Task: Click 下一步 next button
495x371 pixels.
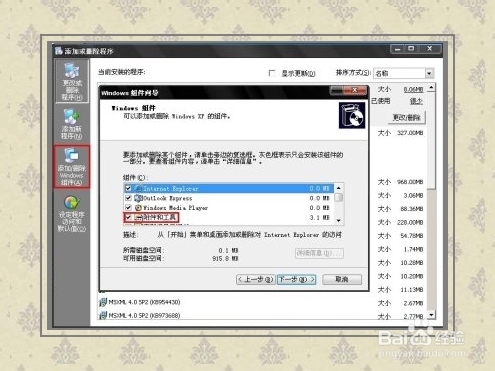Action: click(297, 279)
